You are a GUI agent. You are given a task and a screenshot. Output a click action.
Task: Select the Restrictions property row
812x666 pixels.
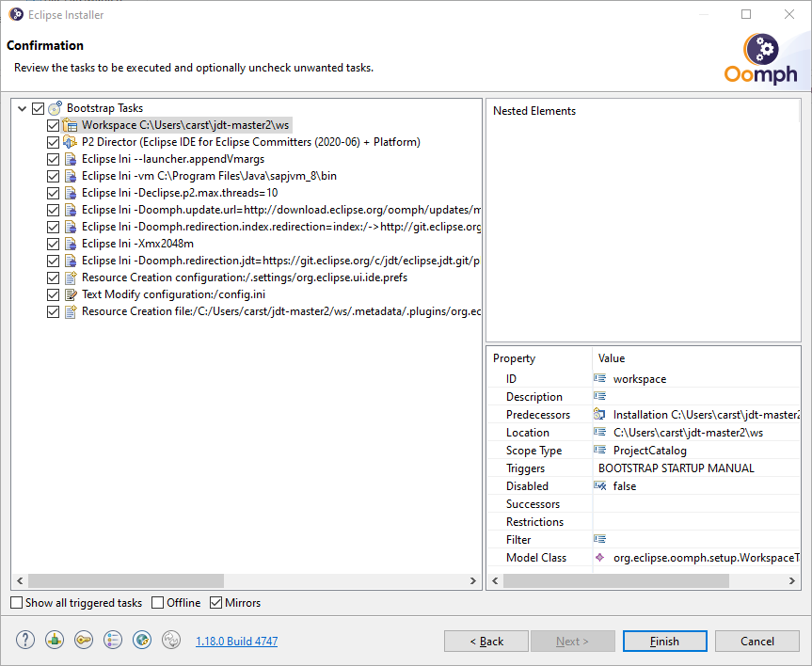coord(644,522)
